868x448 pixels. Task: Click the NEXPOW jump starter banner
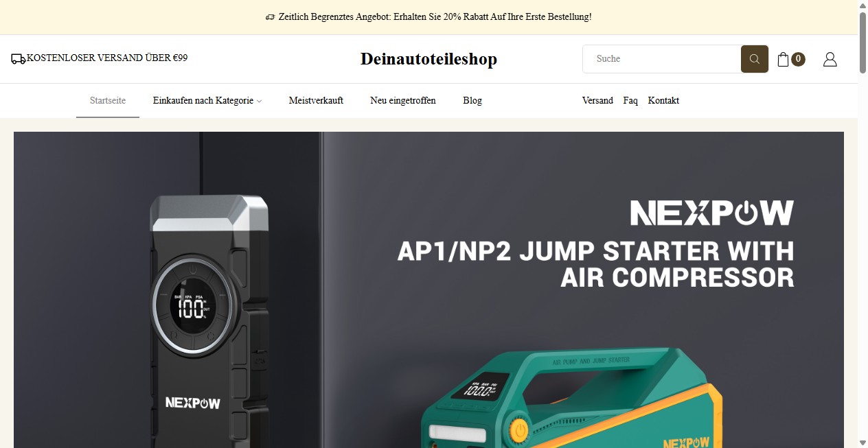tap(429, 290)
